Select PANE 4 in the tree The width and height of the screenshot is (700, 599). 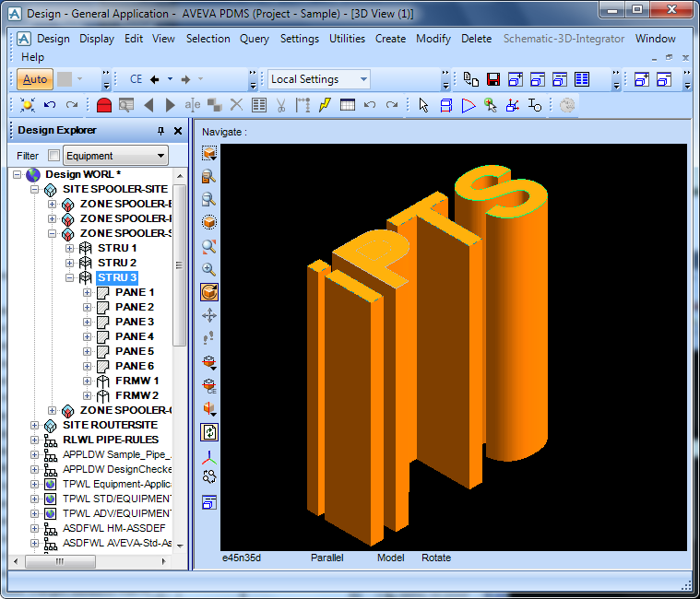click(135, 336)
